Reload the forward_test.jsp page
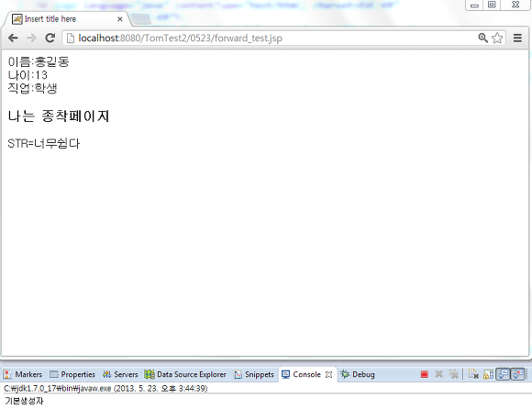The height and width of the screenshot is (409, 532). coord(50,38)
